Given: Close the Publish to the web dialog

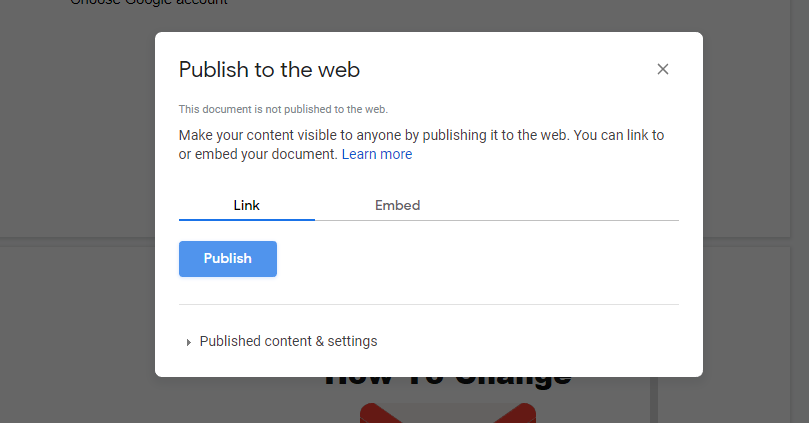Looking at the screenshot, I should (662, 69).
